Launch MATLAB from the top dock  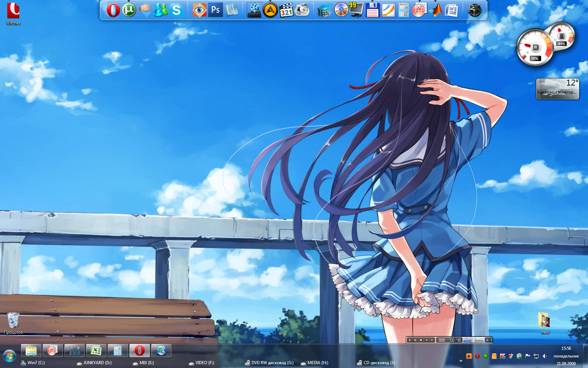(x=435, y=10)
